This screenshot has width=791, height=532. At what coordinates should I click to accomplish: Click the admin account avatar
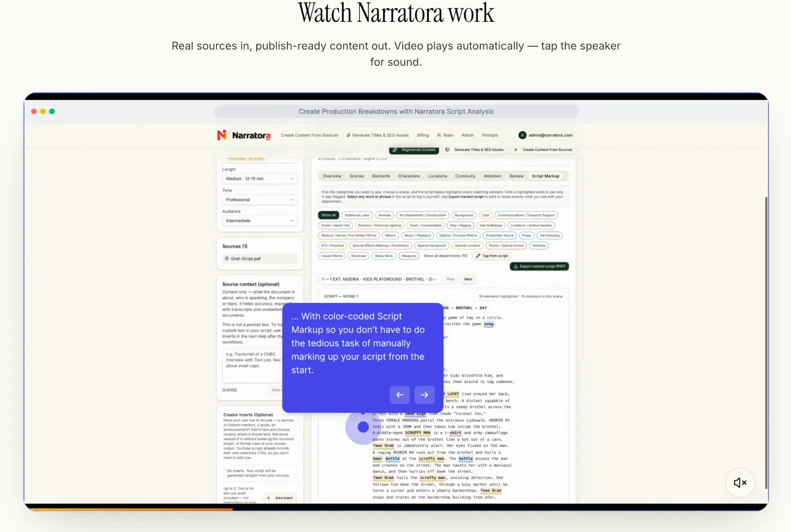click(522, 135)
